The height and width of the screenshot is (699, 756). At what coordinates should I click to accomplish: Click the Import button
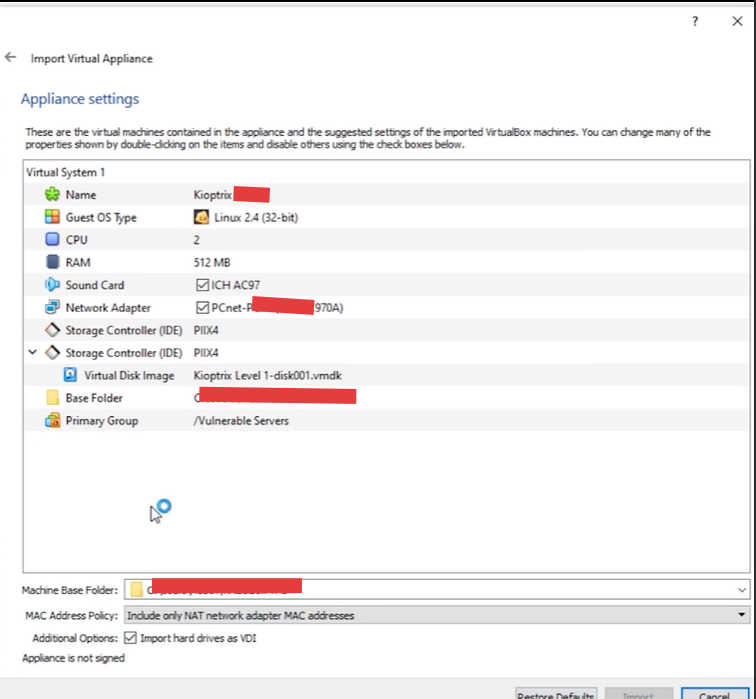[x=638, y=695]
